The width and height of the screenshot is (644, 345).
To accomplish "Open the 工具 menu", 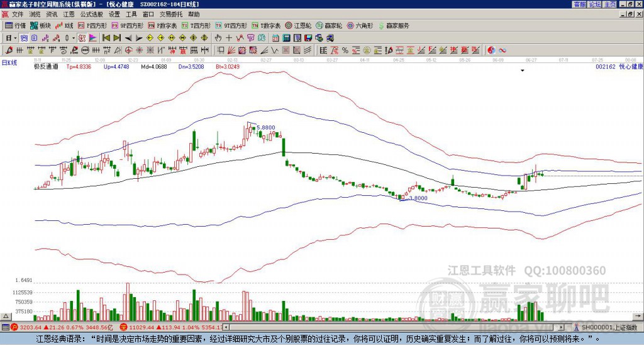I will click(x=131, y=14).
